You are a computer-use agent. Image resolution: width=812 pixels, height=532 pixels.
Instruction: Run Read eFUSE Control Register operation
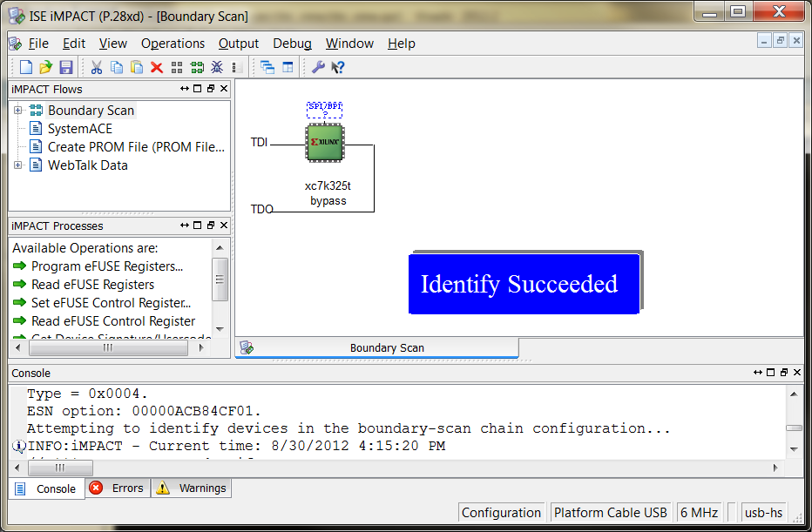pyautogui.click(x=112, y=321)
